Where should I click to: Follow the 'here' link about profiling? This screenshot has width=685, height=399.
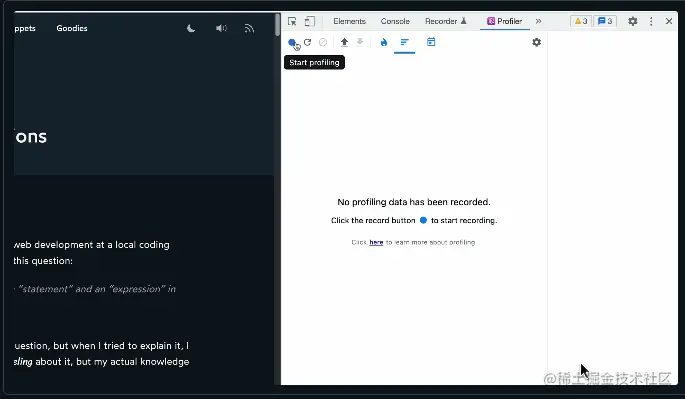(376, 242)
